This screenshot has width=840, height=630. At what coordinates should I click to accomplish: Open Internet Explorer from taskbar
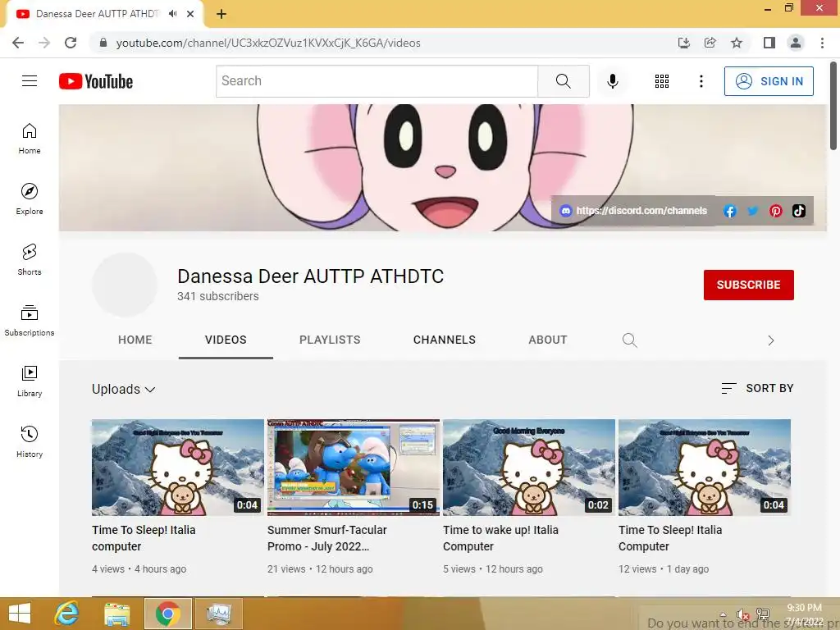67,614
